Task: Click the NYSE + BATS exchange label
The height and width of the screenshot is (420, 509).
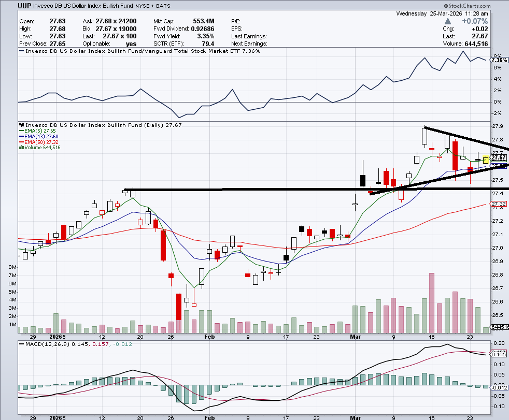Action: (x=152, y=6)
